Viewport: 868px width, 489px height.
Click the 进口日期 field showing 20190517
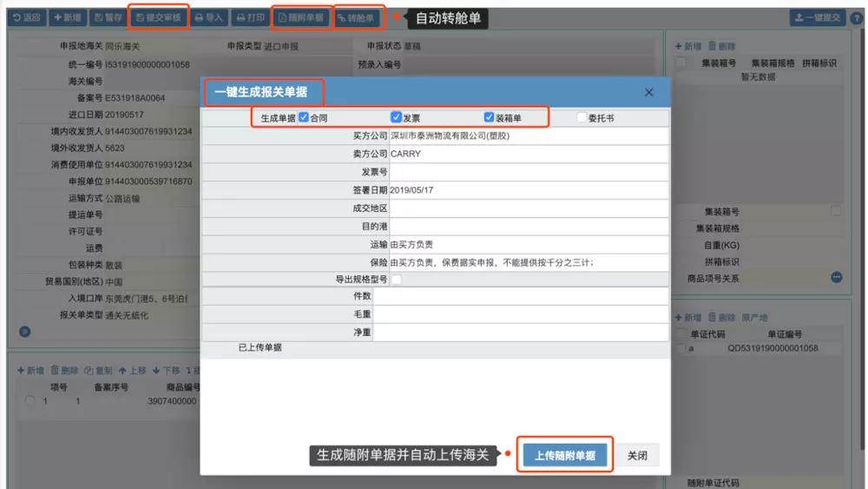pyautogui.click(x=149, y=115)
